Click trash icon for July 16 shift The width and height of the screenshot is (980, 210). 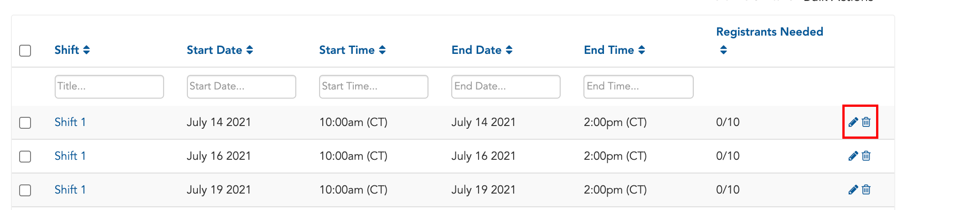point(866,156)
